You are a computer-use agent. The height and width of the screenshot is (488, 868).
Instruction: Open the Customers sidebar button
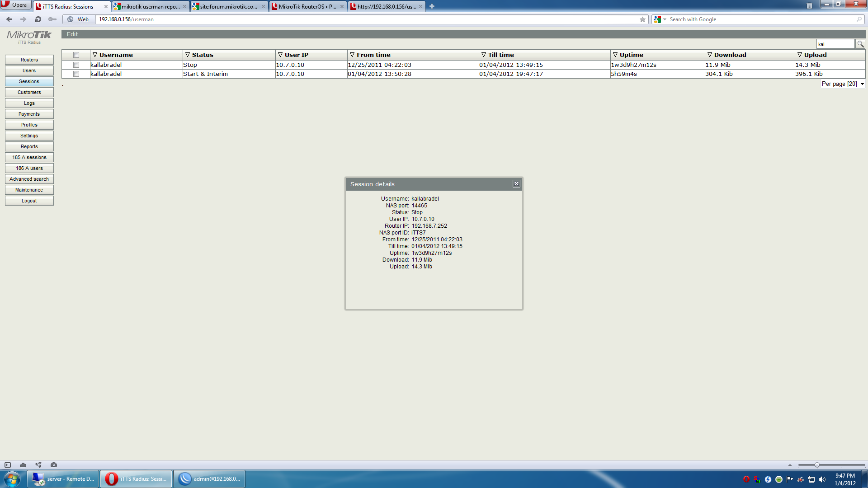[29, 92]
